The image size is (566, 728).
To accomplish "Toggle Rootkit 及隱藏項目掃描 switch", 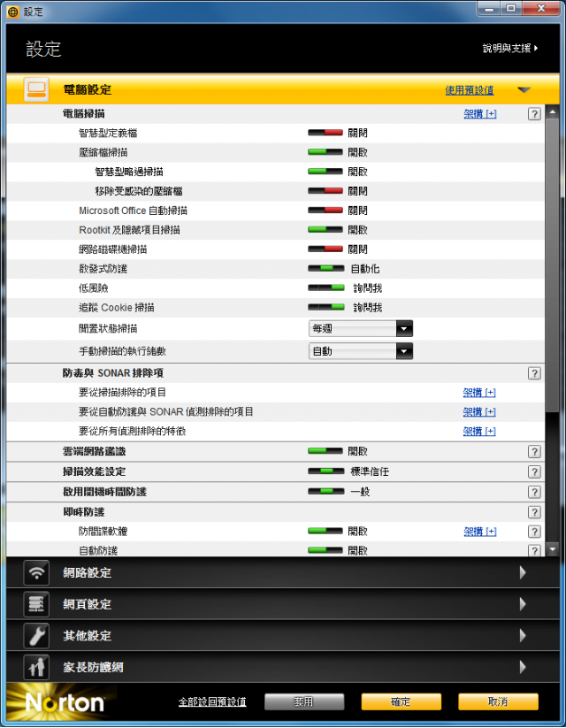I will (x=325, y=230).
